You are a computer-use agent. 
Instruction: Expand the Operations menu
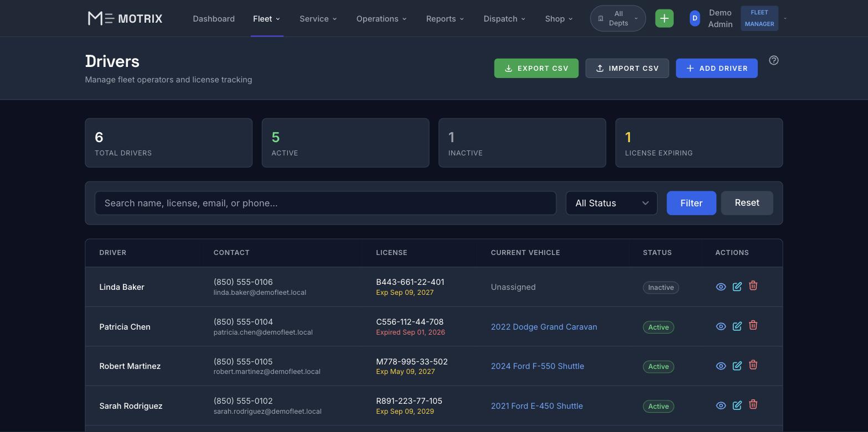[381, 19]
